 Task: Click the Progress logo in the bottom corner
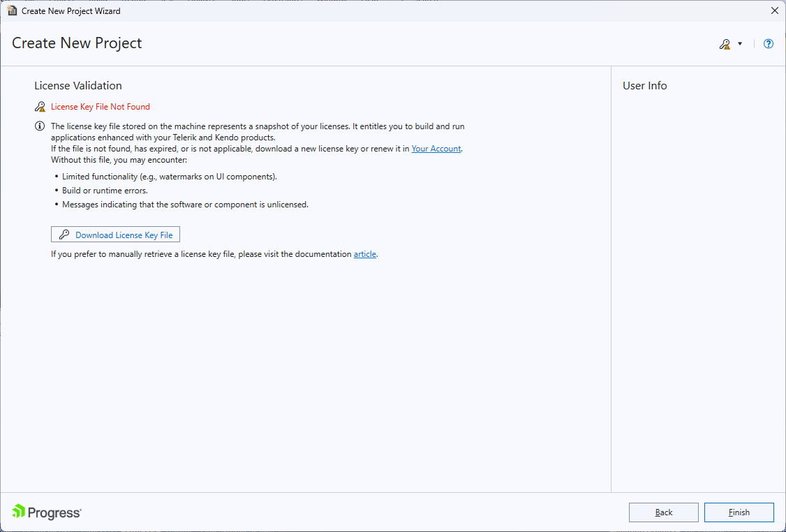point(46,512)
